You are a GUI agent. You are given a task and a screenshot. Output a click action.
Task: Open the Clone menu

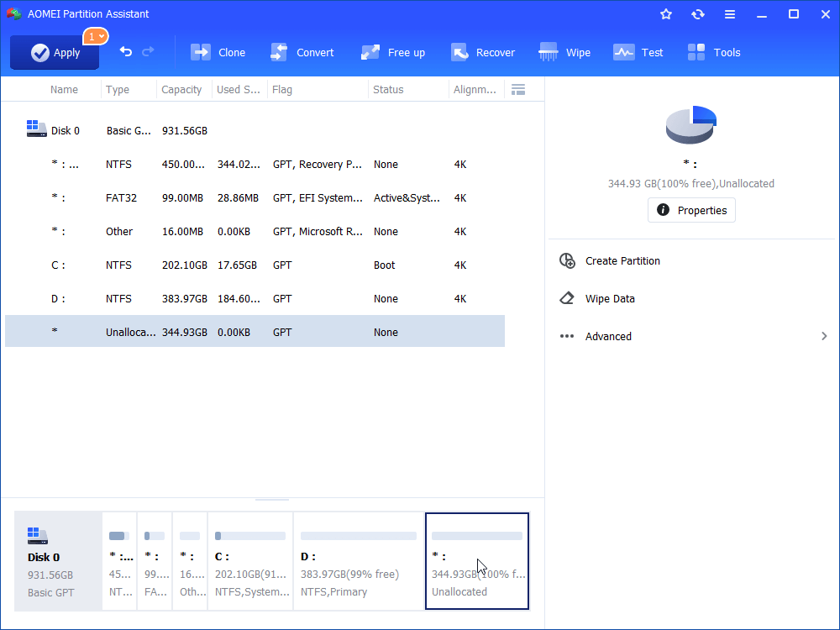click(x=218, y=52)
